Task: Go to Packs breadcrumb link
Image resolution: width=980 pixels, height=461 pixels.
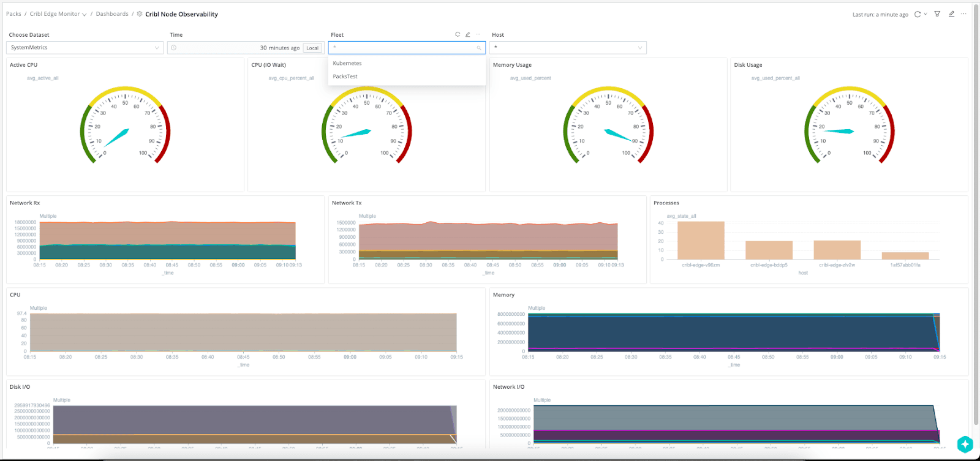Action: click(x=13, y=14)
